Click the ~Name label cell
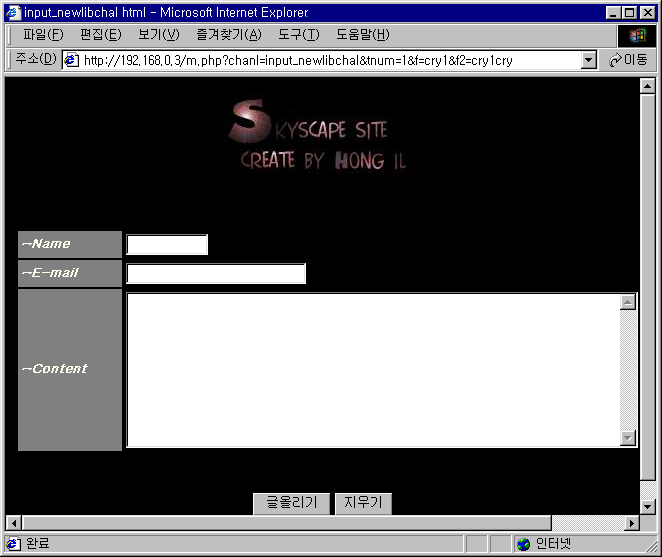 click(70, 245)
